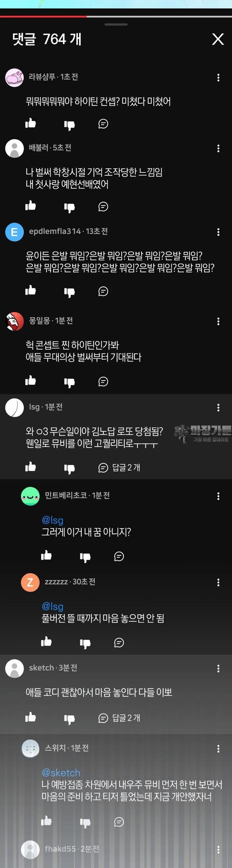Open epdlemfla314's blue E profile avatar
This screenshot has width=232, height=868.
pos(15,232)
